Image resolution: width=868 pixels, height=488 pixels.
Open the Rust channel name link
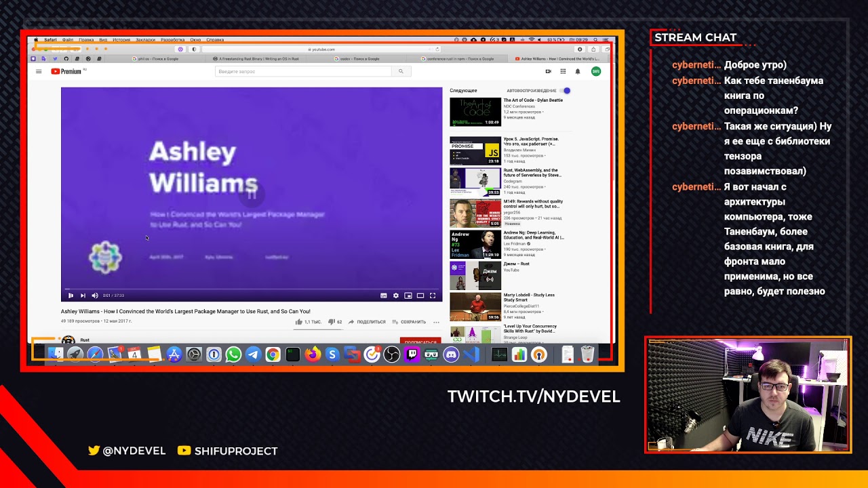click(x=85, y=340)
